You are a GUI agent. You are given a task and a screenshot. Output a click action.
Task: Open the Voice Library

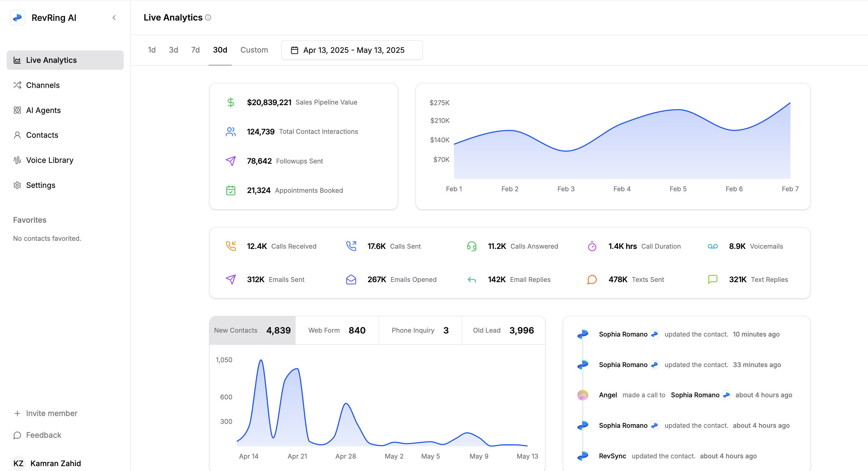pyautogui.click(x=50, y=160)
